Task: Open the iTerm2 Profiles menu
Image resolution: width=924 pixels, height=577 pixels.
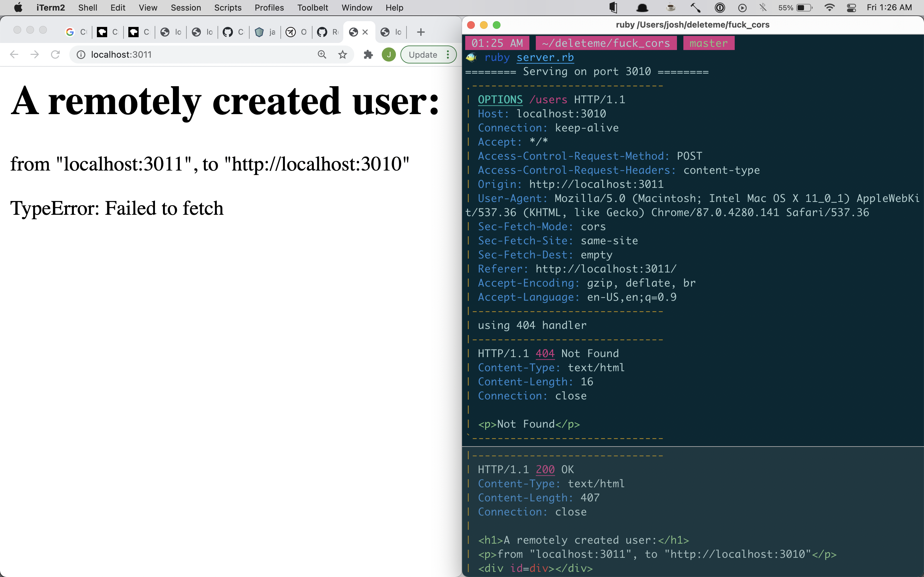Action: coord(269,8)
